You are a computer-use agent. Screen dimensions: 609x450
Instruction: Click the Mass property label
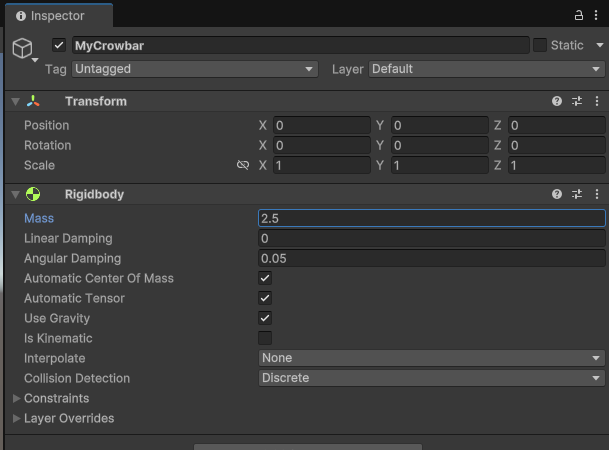coord(39,218)
